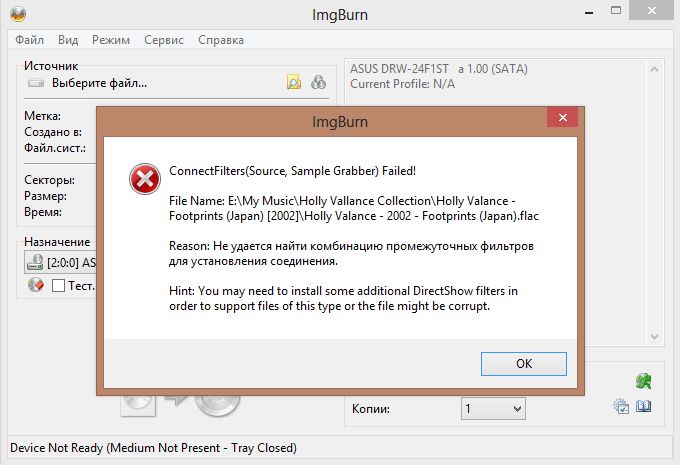Click the disc eraser icon near Тест
Screen dimensions: 680x465
pos(36,285)
